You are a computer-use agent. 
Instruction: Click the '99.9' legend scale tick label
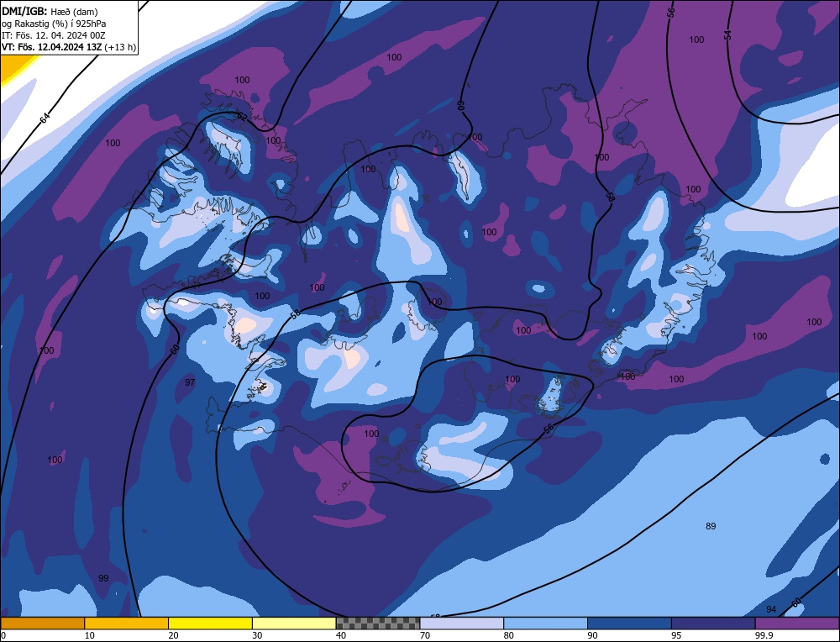[764, 635]
